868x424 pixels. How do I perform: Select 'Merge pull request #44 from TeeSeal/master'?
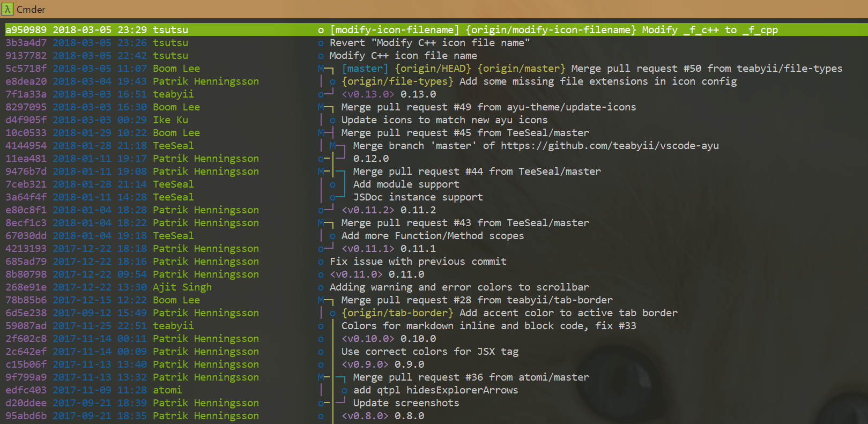477,172
